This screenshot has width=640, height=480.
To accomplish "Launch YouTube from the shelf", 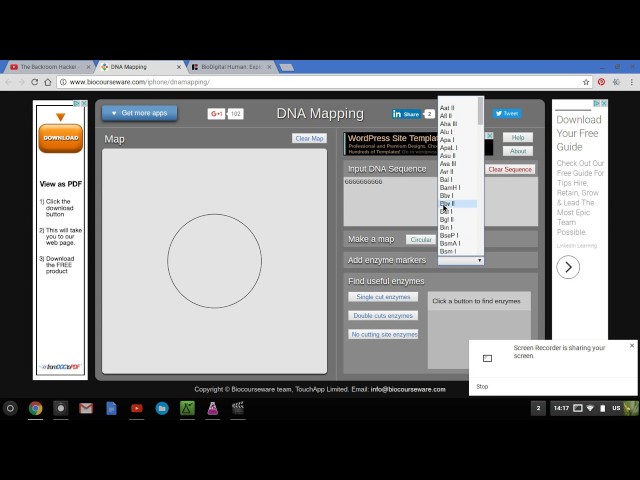I will [136, 408].
